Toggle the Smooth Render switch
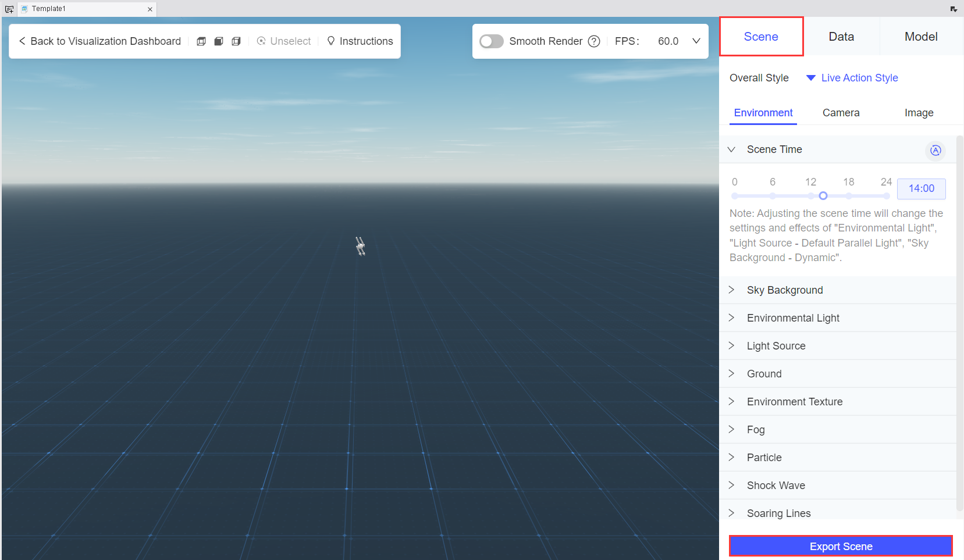 pos(492,41)
